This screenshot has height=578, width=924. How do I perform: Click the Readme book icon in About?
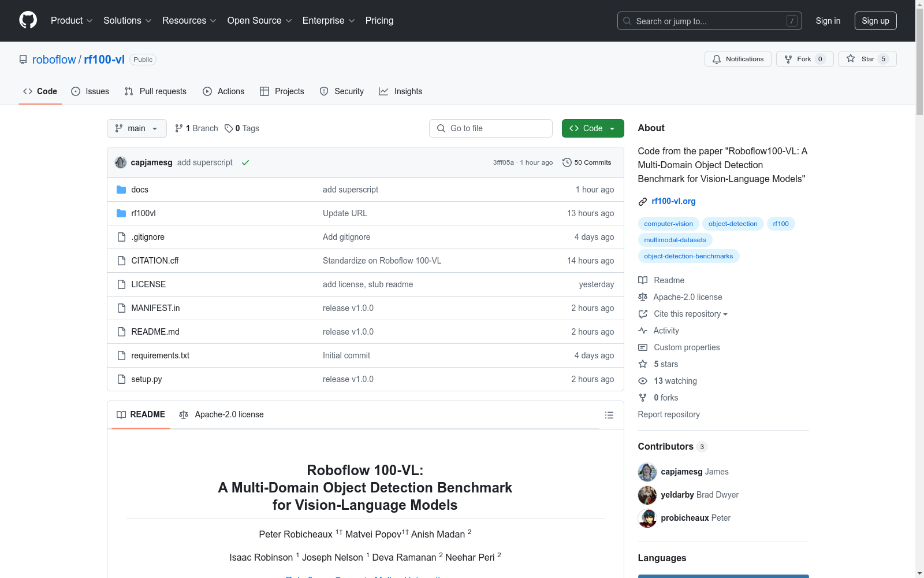(x=643, y=280)
